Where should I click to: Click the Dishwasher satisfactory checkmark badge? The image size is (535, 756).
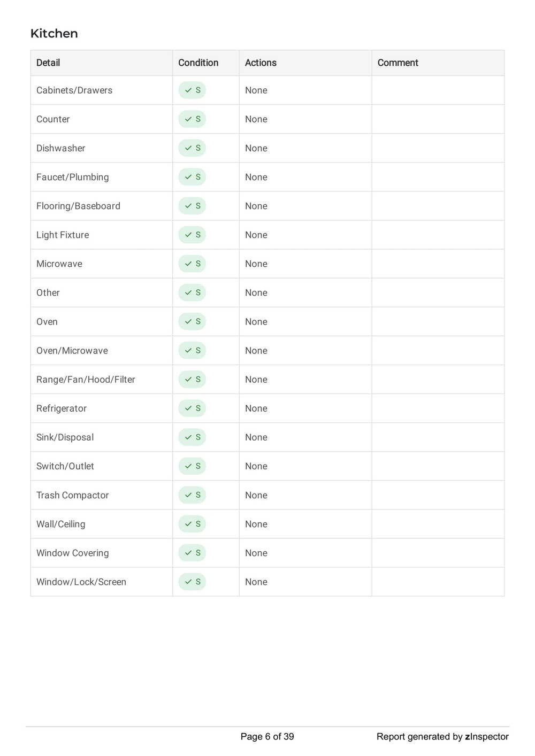tap(192, 148)
